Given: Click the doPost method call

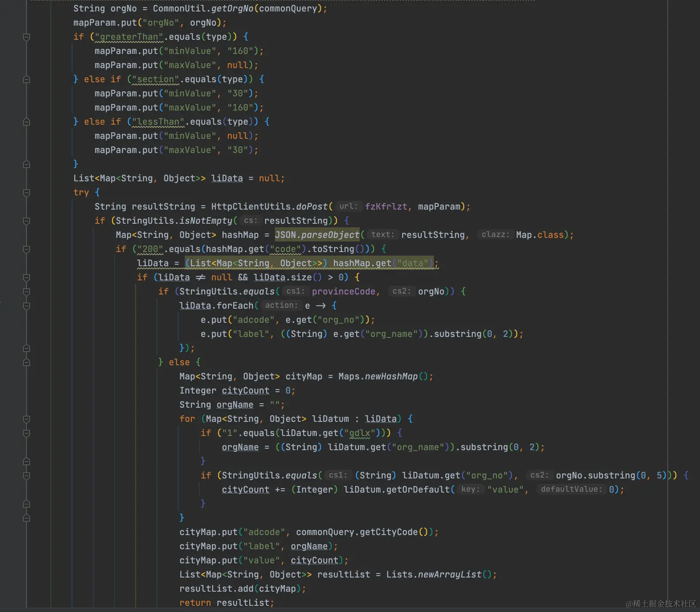Looking at the screenshot, I should [312, 207].
